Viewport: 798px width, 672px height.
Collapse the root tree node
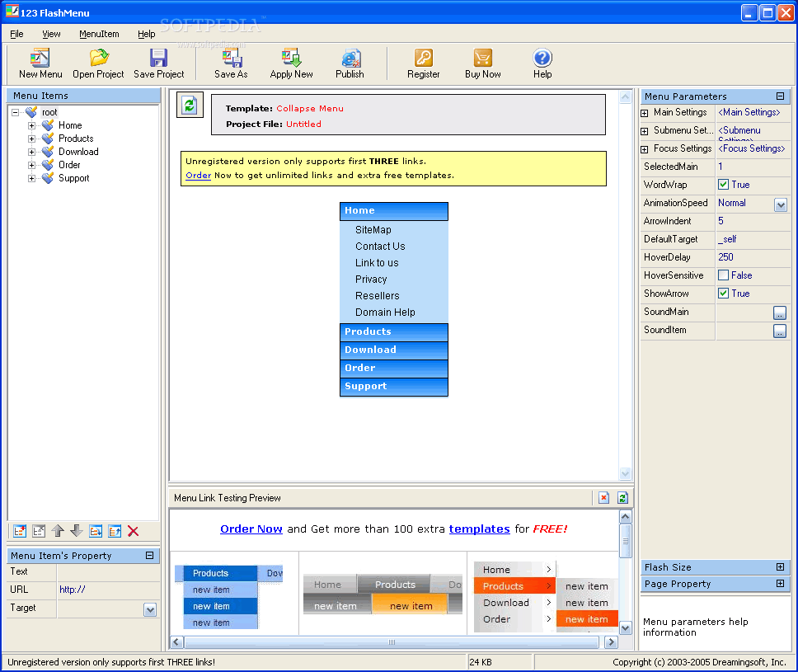point(16,112)
